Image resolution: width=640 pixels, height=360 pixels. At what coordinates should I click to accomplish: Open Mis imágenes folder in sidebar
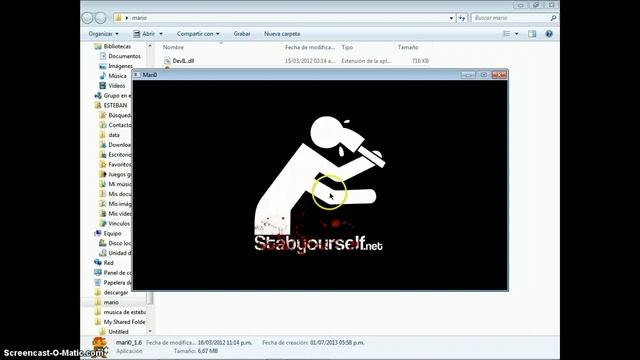point(120,204)
